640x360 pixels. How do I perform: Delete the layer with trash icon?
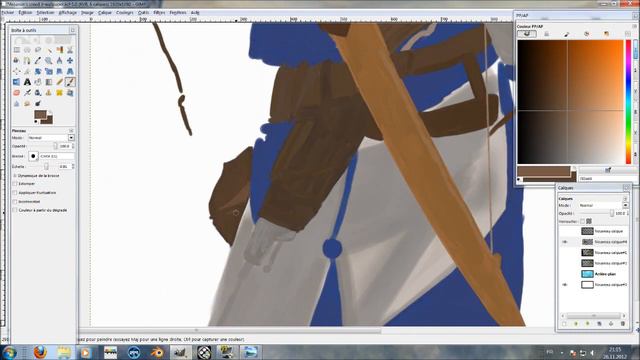pos(623,324)
